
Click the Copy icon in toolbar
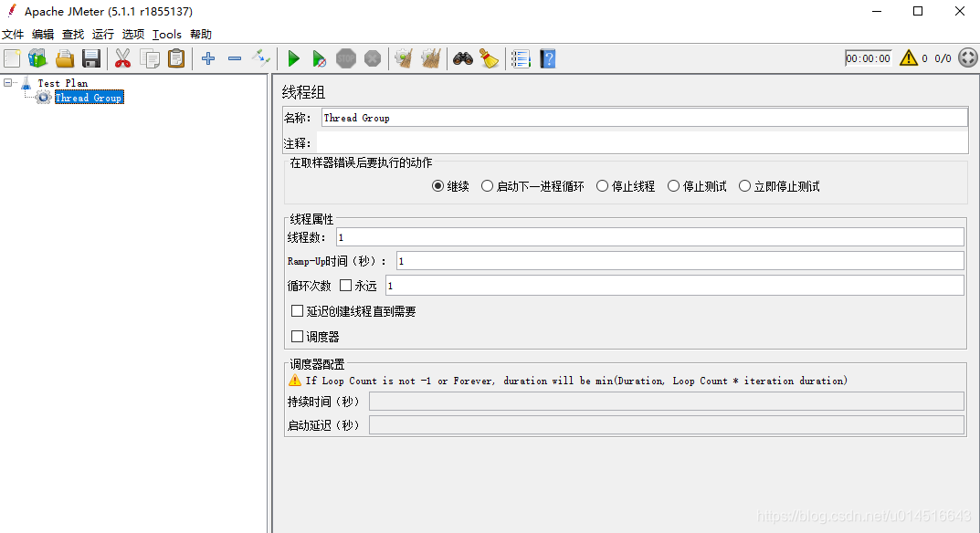click(x=150, y=58)
